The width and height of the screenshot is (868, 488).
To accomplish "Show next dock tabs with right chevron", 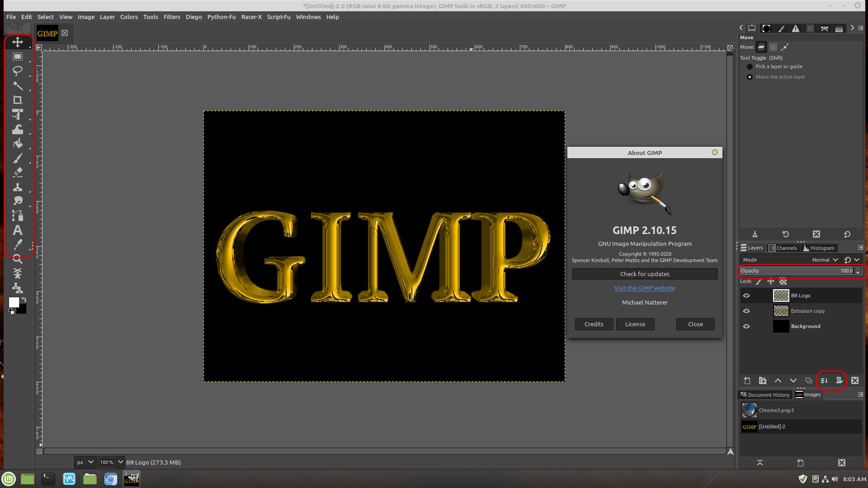I will tap(852, 28).
